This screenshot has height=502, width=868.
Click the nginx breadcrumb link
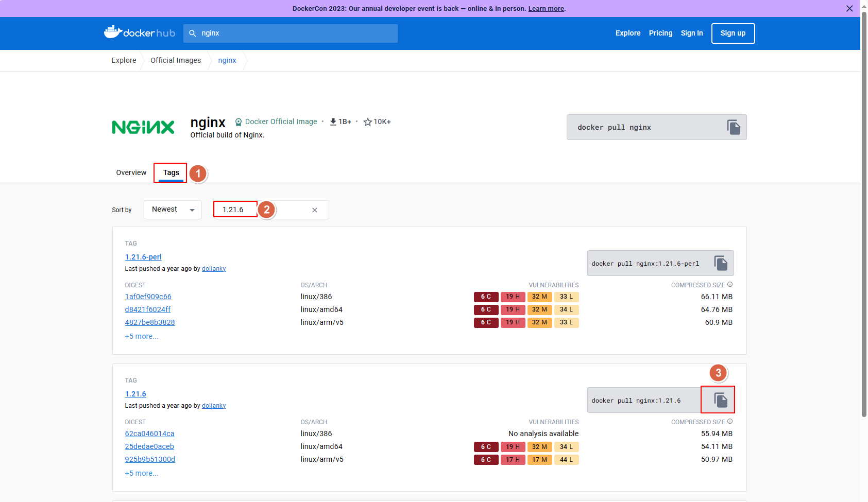(227, 60)
